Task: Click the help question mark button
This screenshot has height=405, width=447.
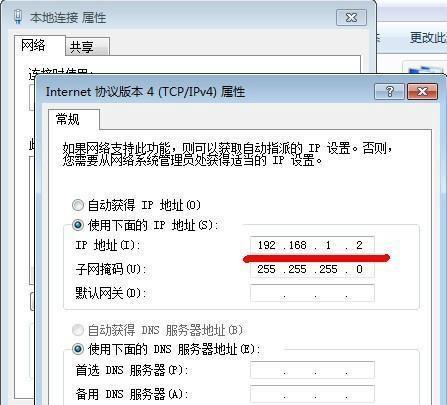Action: click(389, 91)
